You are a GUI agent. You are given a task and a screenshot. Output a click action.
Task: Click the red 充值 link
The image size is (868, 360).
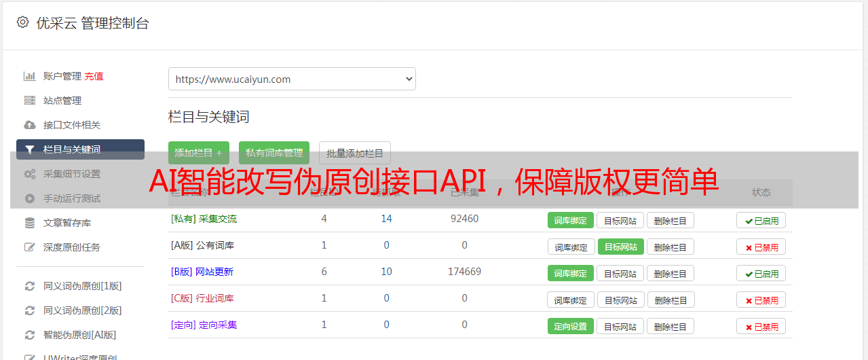94,76
